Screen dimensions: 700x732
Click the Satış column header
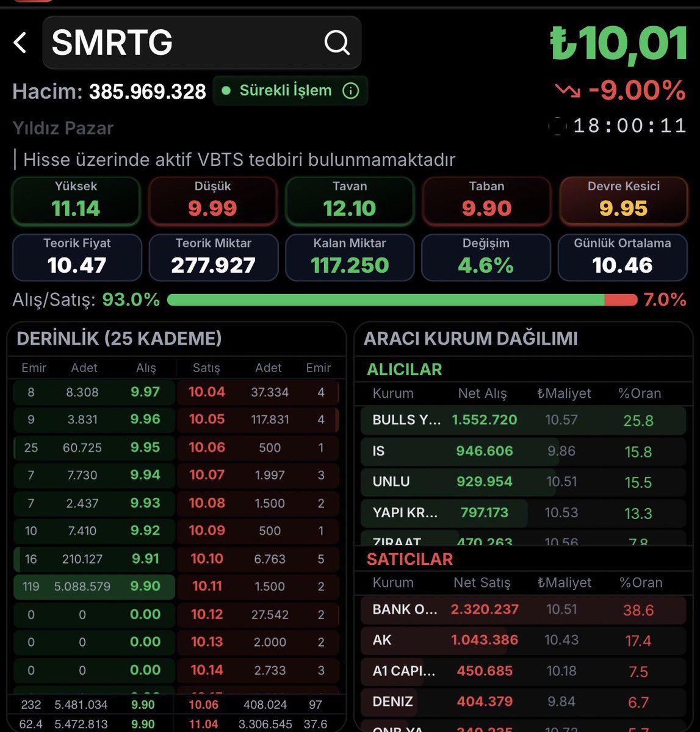(x=206, y=368)
